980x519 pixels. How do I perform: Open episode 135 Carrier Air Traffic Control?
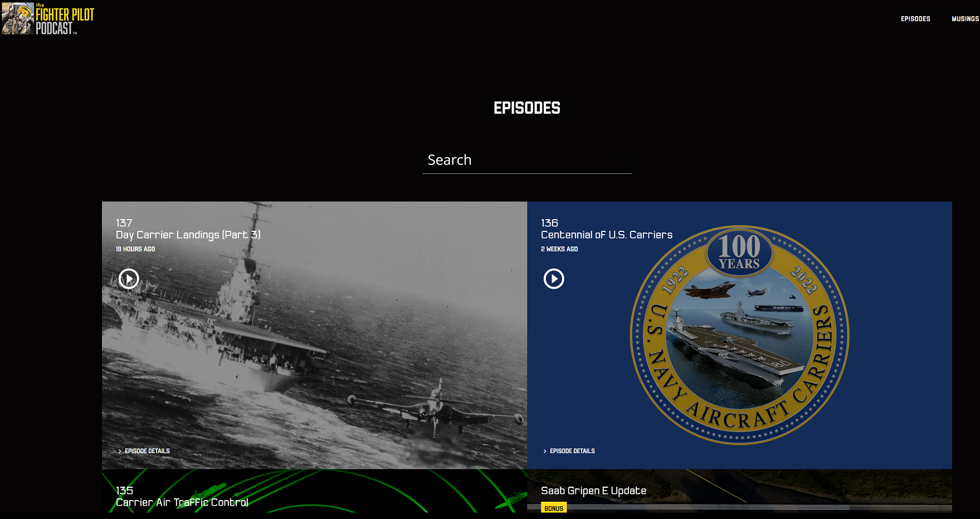[x=182, y=502]
